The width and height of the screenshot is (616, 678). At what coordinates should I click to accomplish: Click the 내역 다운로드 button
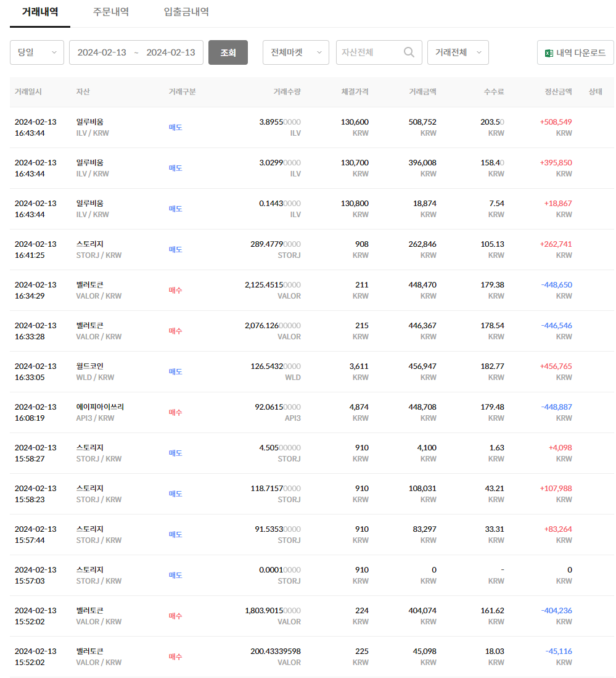[x=575, y=53]
